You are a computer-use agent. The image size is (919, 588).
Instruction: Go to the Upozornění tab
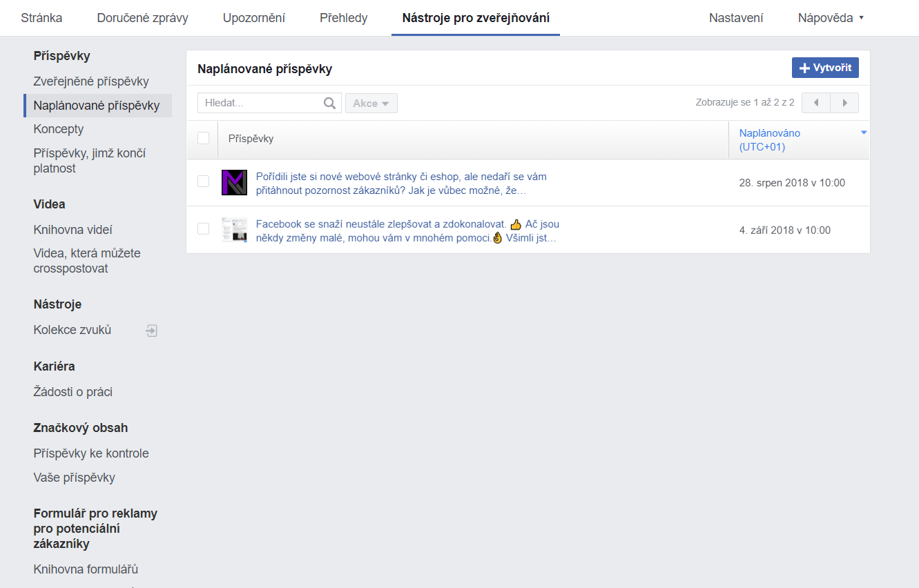click(254, 18)
